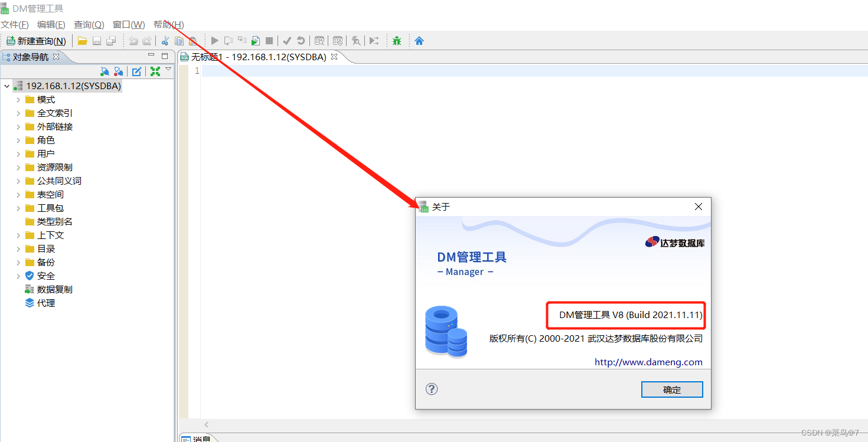Expand the 目录 folder
The width and height of the screenshot is (868, 442).
pyautogui.click(x=18, y=249)
